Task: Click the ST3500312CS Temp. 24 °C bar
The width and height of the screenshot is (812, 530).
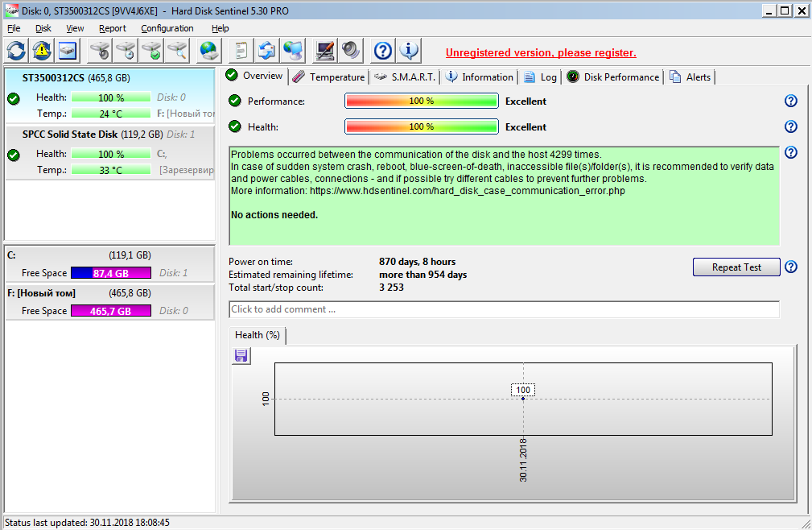Action: 111,114
